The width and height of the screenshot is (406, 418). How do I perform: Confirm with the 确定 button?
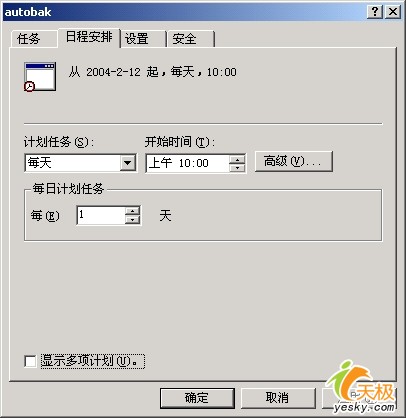point(197,398)
